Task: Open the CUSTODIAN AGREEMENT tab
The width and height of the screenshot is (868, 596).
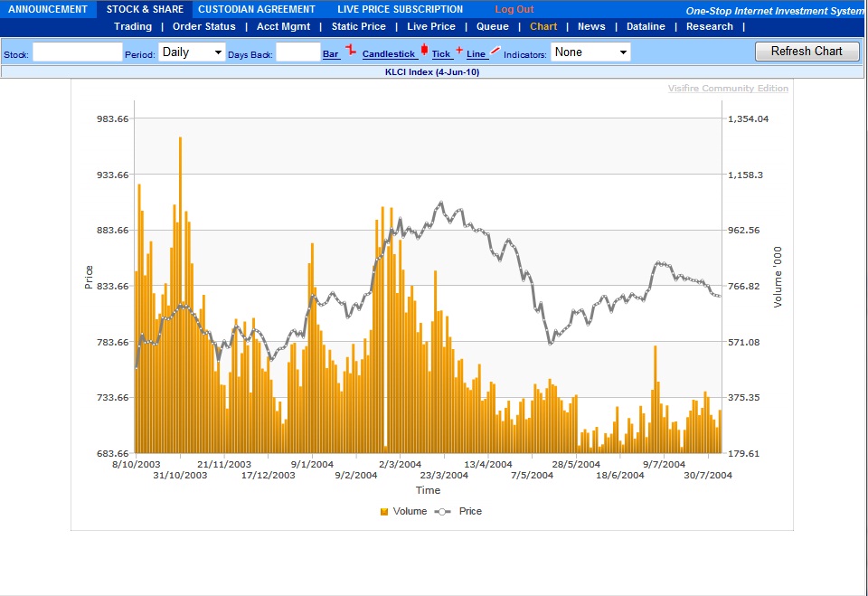Action: (256, 9)
